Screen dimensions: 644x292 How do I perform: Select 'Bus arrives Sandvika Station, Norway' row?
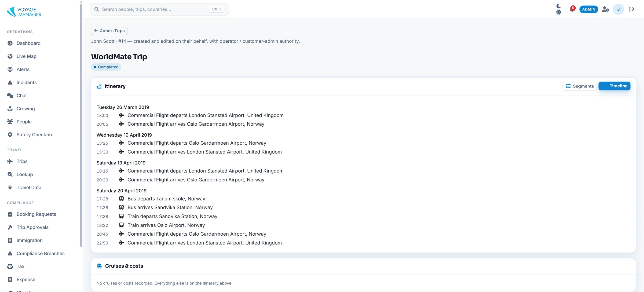click(x=155, y=207)
